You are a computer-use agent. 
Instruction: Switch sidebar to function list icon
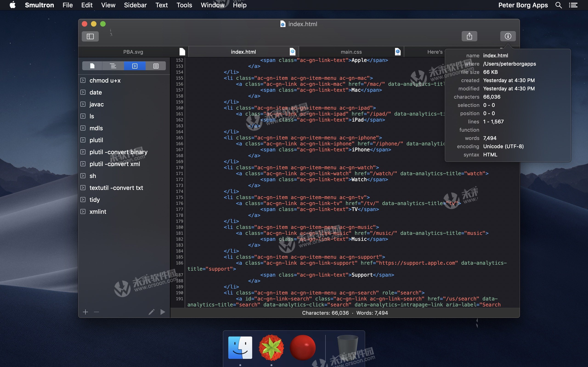click(113, 66)
